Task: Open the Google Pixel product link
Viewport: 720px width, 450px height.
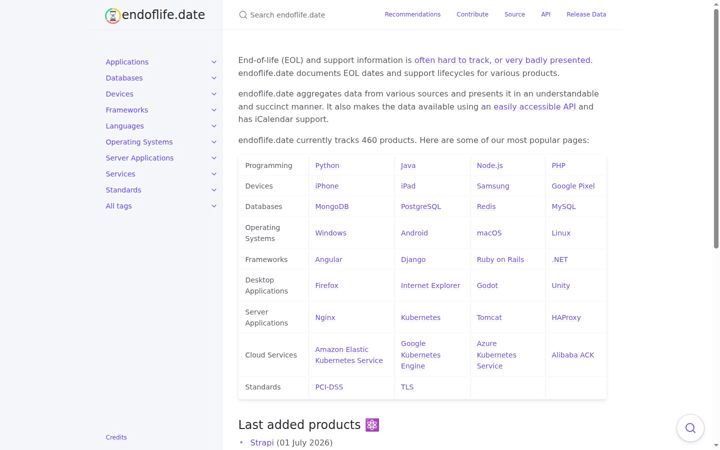Action: (573, 186)
